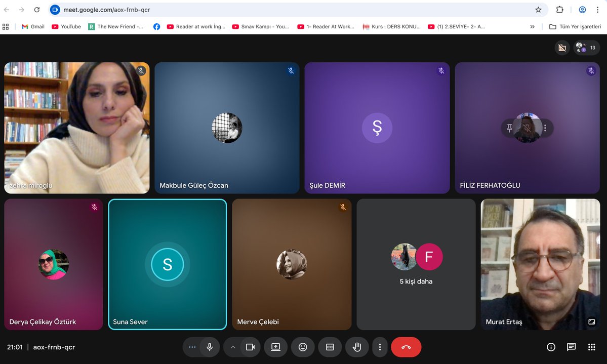Open audio settings three-dot button
607x364 pixels.
coord(192,347)
